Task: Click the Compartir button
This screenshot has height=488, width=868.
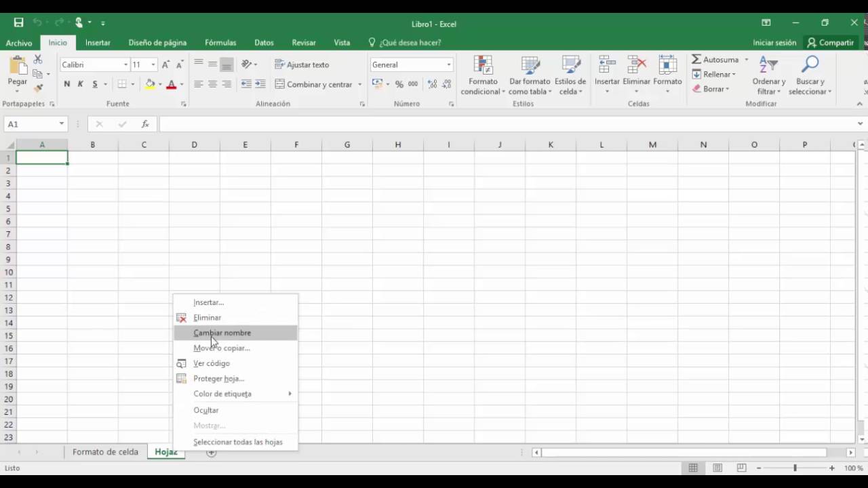Action: [x=830, y=42]
